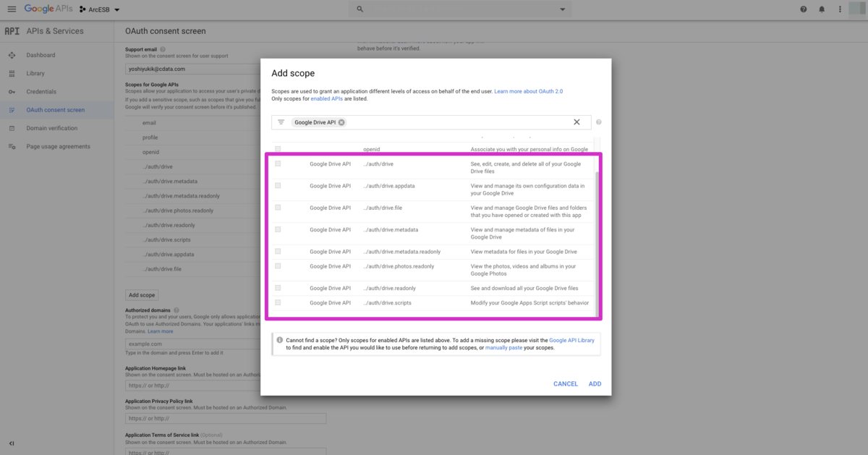The height and width of the screenshot is (455, 868).
Task: Click the search magnifier icon
Action: [x=360, y=9]
